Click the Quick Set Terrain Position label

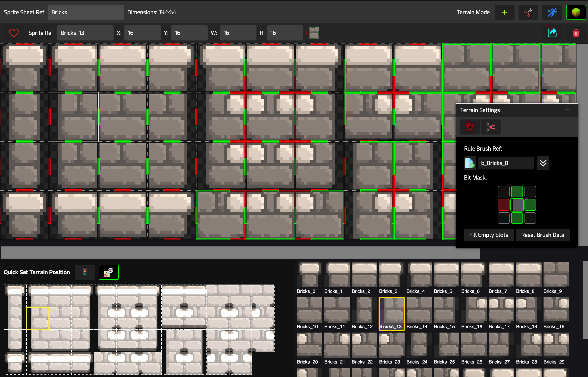pyautogui.click(x=37, y=272)
